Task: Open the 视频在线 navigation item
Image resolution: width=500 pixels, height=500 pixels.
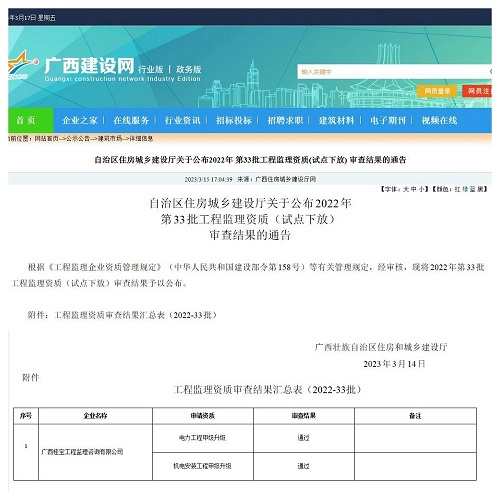Action: (439, 120)
